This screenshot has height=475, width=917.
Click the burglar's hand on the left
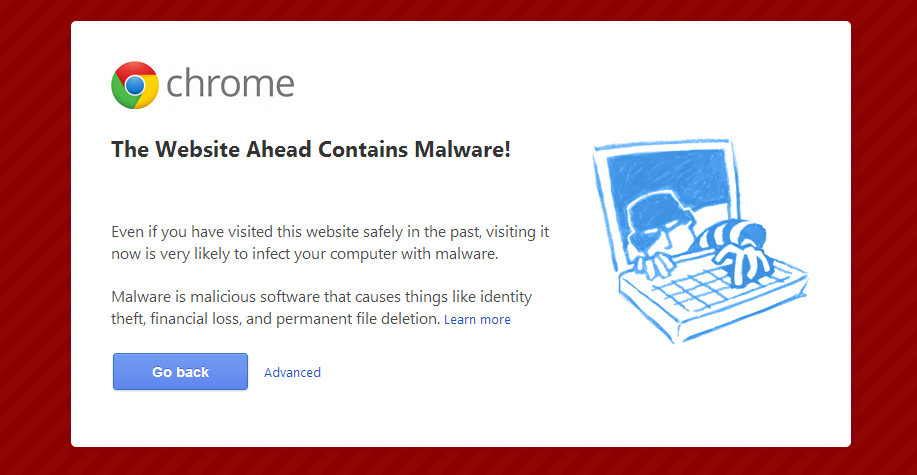point(656,265)
